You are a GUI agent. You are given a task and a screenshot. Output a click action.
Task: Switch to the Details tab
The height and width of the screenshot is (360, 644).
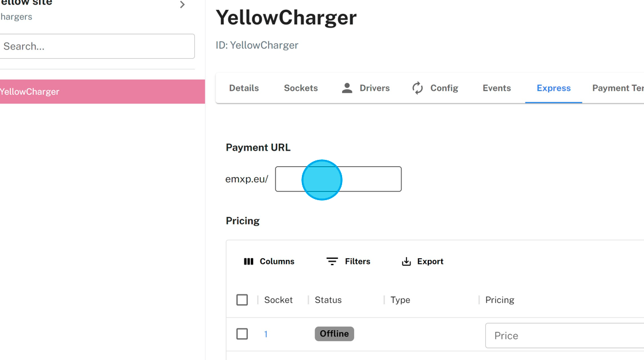tap(244, 88)
